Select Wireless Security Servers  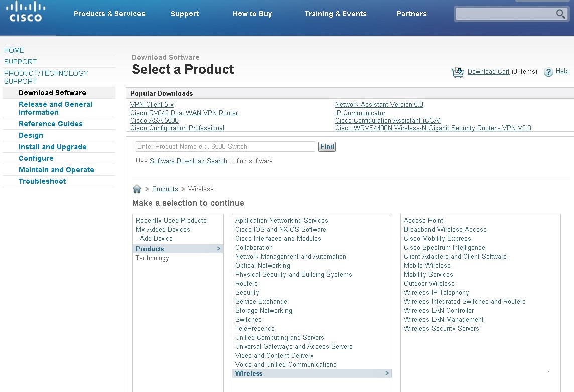(441, 328)
